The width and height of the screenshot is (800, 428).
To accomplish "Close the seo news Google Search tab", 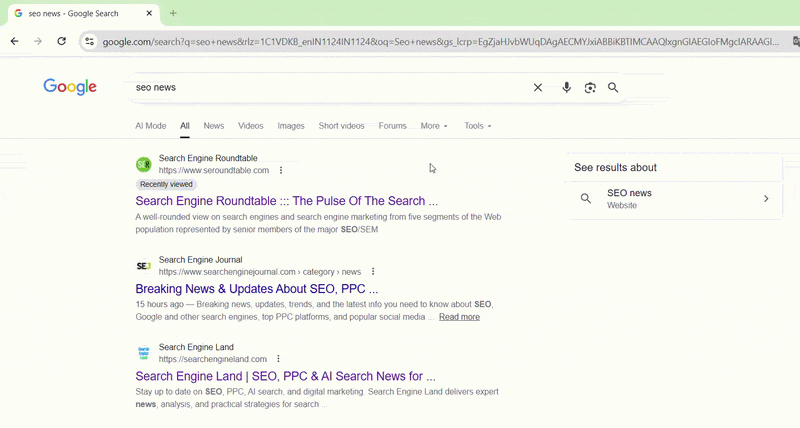I will 149,13.
